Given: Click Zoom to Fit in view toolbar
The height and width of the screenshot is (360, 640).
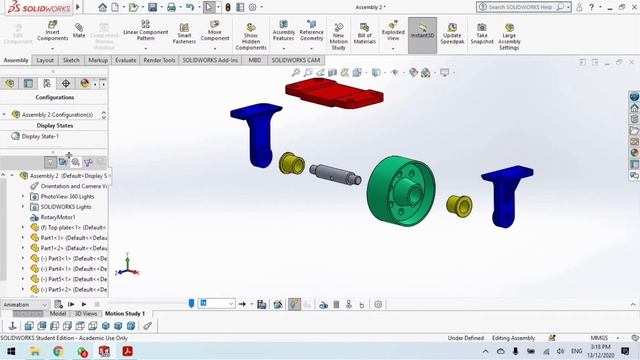Looking at the screenshot, I should pos(296,73).
